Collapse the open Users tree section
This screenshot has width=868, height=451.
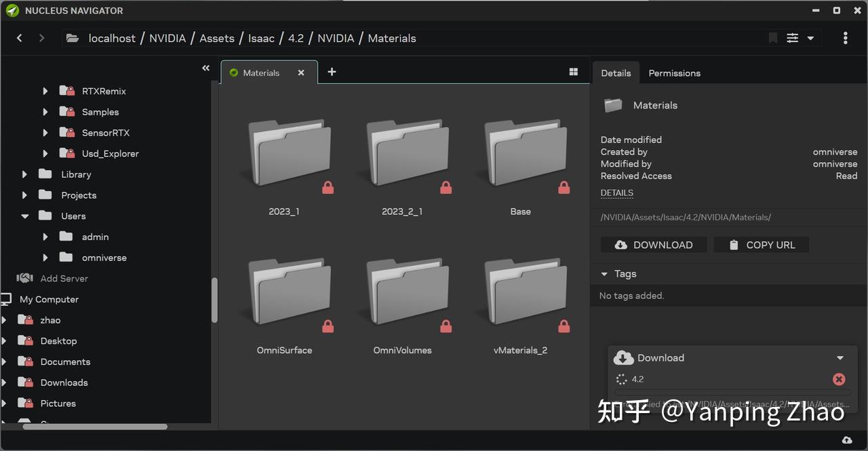(x=24, y=216)
